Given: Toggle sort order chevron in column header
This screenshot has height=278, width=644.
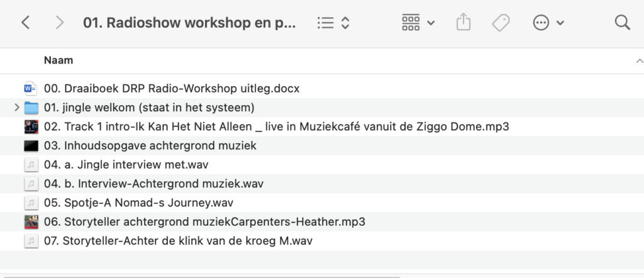Looking at the screenshot, I should [x=639, y=61].
